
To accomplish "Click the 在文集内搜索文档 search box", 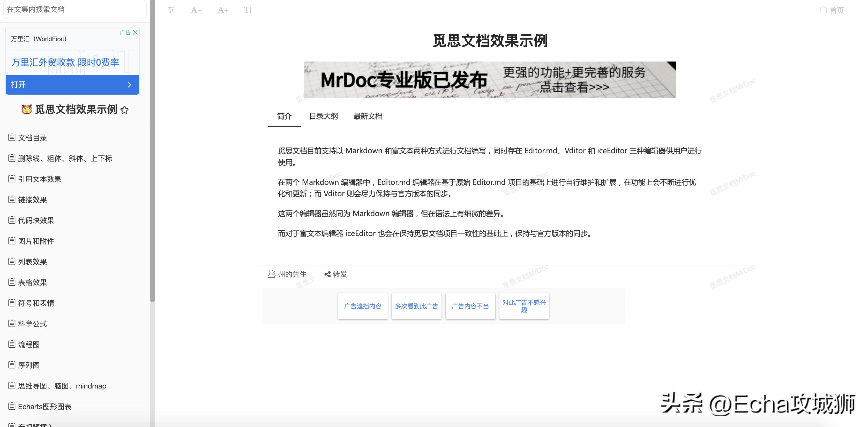I will (x=74, y=9).
